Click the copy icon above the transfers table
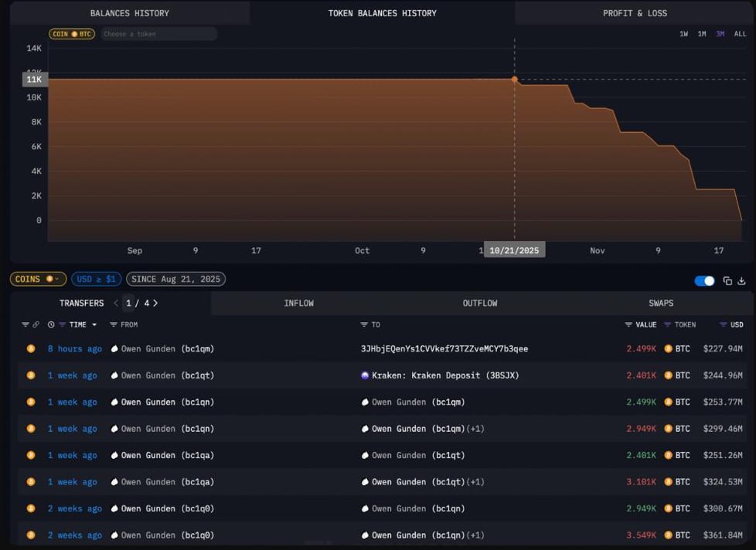 click(727, 281)
